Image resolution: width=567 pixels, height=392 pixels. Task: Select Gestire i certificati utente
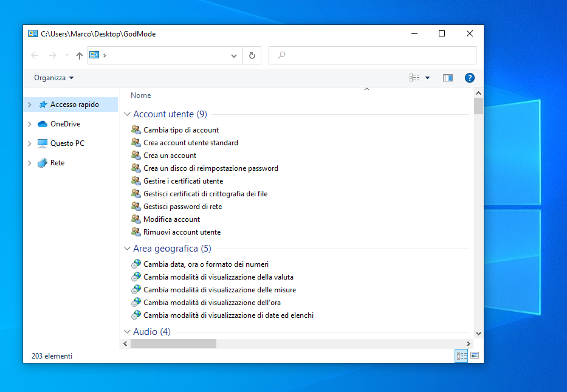[184, 181]
